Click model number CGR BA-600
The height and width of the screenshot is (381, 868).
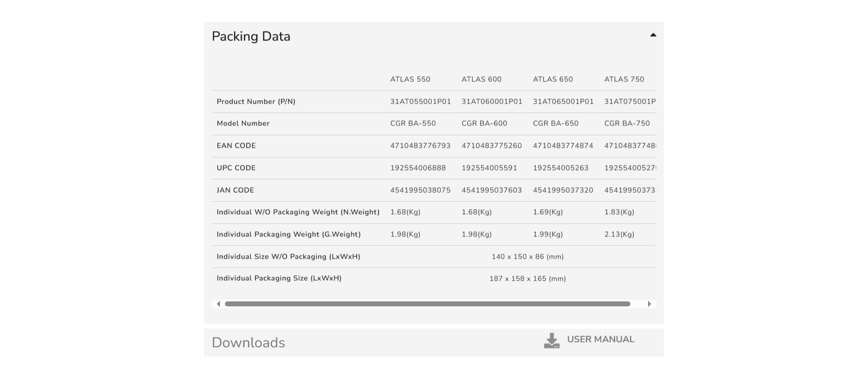tap(484, 123)
